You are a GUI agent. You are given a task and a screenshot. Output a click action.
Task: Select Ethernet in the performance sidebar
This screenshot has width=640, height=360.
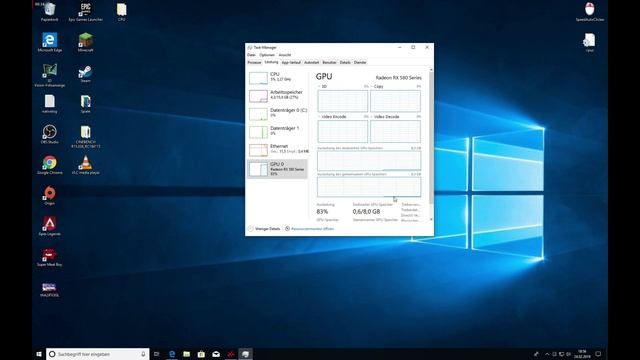coord(278,149)
